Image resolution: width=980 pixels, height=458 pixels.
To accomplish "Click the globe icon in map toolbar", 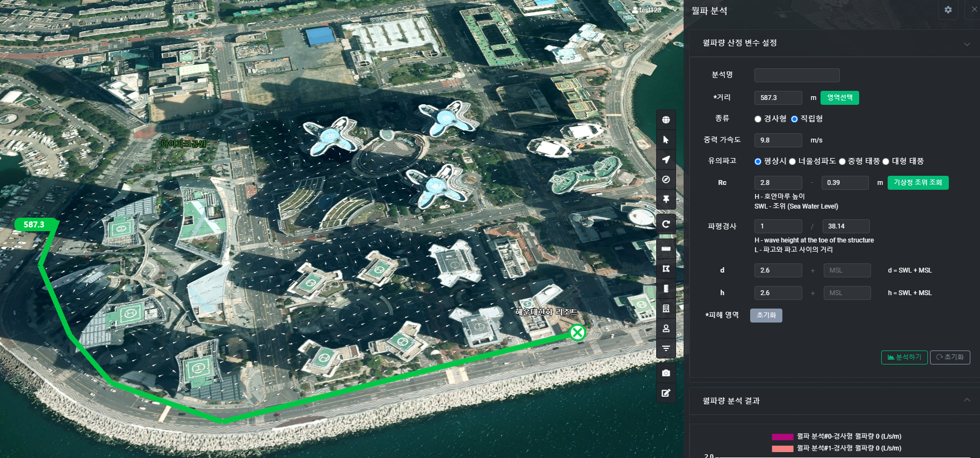I will click(666, 120).
